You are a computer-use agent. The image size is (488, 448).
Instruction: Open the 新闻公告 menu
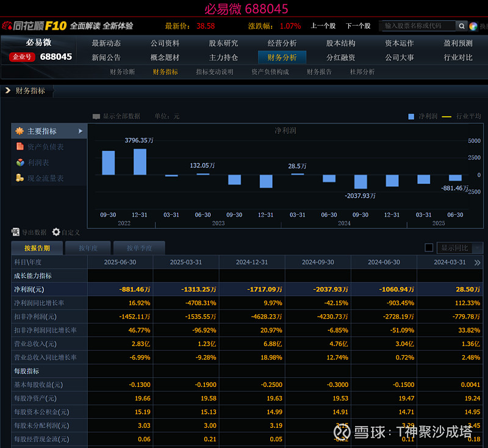click(x=106, y=57)
